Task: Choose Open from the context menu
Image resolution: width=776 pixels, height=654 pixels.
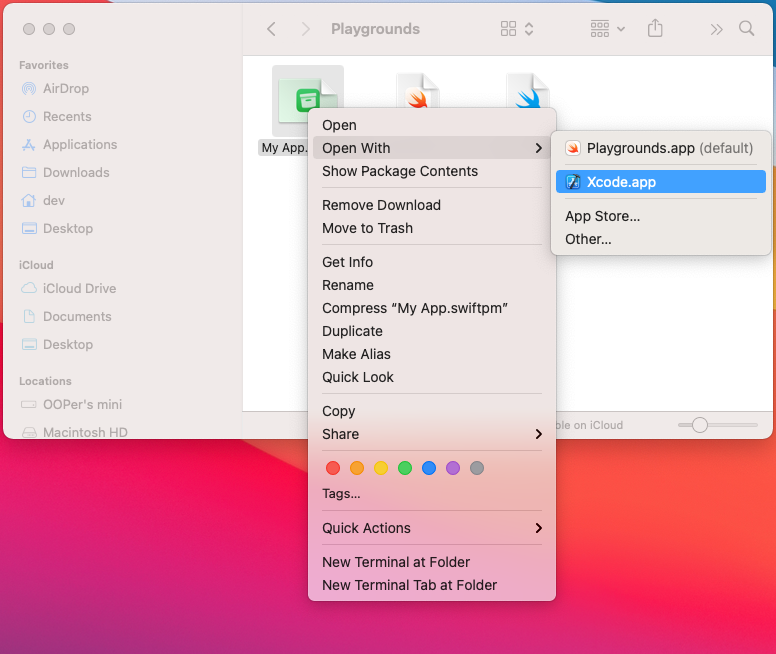Action: click(432, 125)
